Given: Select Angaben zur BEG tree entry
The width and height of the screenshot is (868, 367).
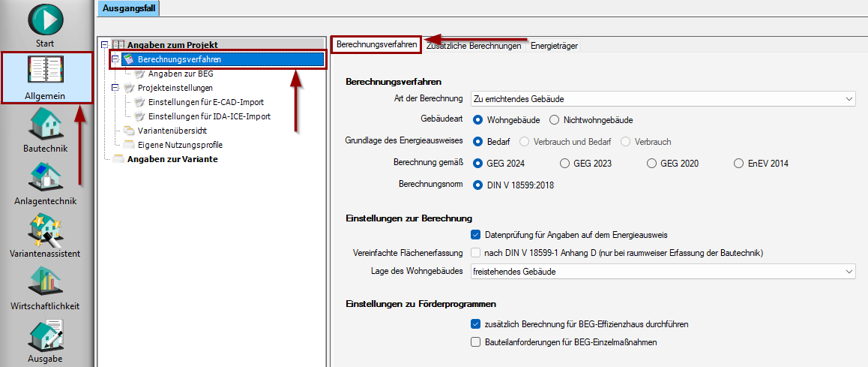Looking at the screenshot, I should coord(181,74).
